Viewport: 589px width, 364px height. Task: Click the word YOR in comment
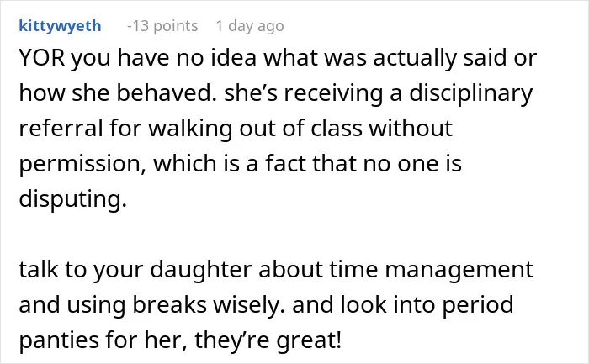(x=42, y=58)
